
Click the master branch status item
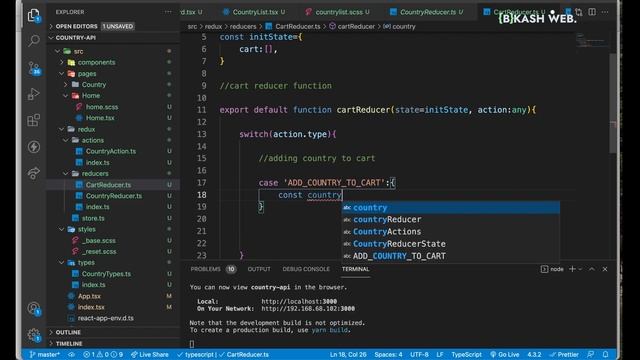44,354
